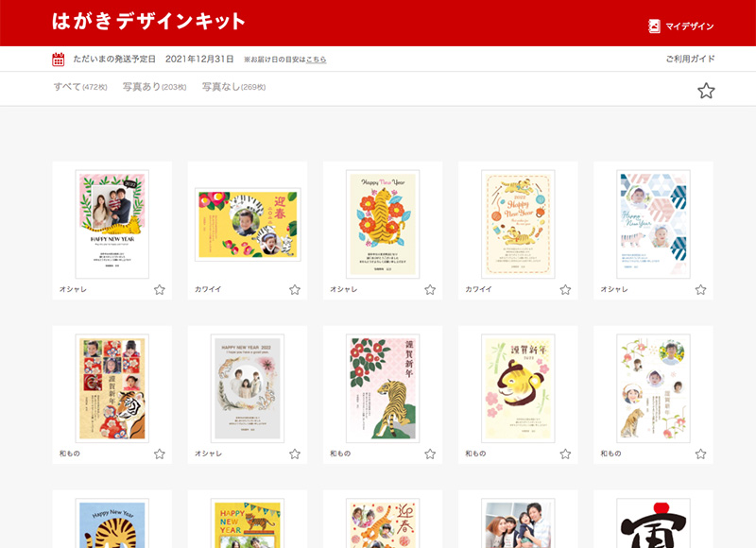The height and width of the screenshot is (548, 756).
Task: Open the orange tiger 迎春 photo card thumbnail
Action: (383, 523)
